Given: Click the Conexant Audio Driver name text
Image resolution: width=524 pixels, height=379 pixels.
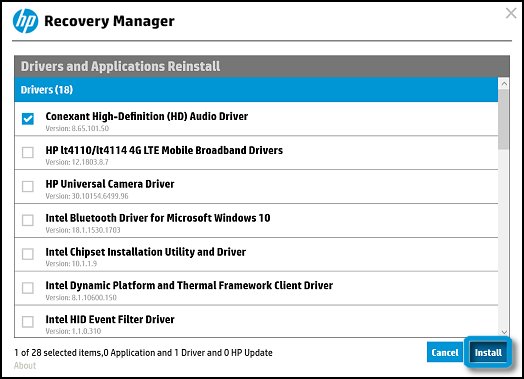Looking at the screenshot, I should (x=147, y=116).
